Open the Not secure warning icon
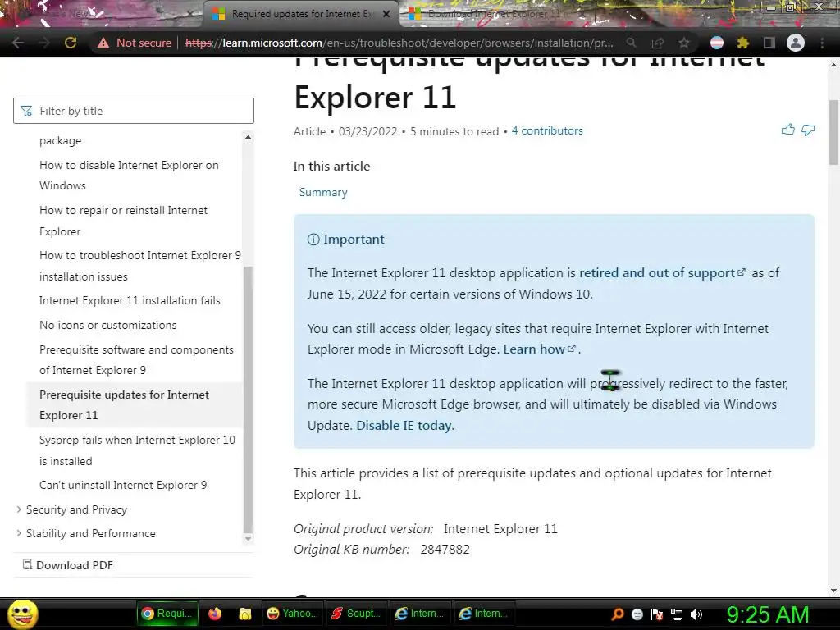This screenshot has height=630, width=840. (x=103, y=43)
